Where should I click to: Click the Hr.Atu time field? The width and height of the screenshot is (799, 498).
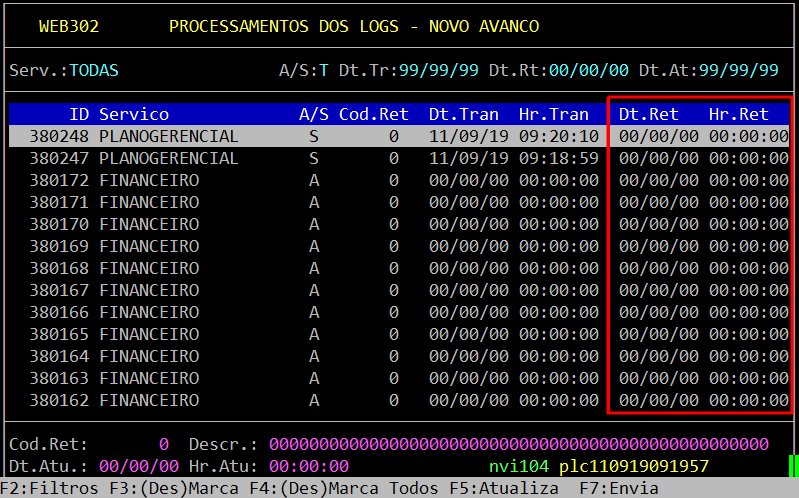tap(308, 465)
